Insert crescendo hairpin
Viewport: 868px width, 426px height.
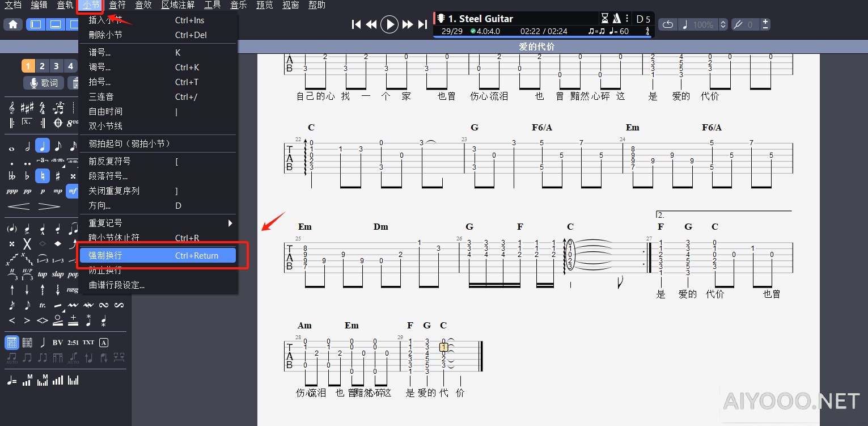coord(19,206)
